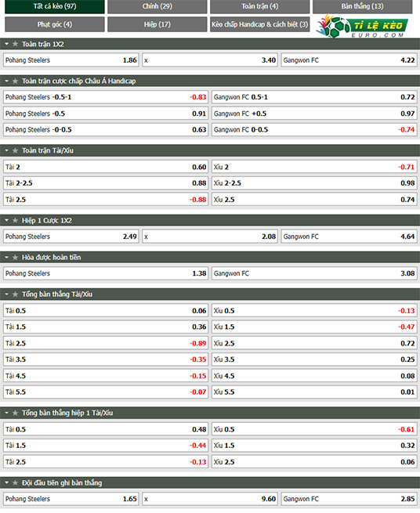Screen dimensions: 420x513
Task: Choose total goals Xỉu 2.5 at 0.72
Action: point(314,343)
